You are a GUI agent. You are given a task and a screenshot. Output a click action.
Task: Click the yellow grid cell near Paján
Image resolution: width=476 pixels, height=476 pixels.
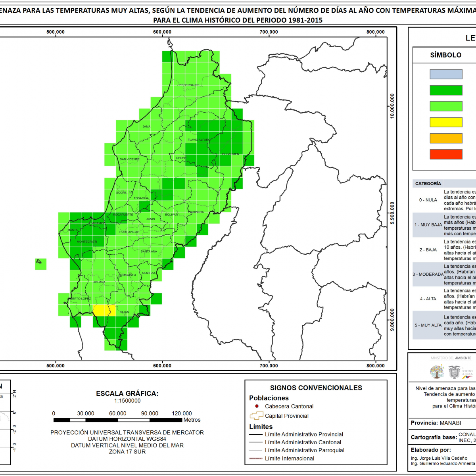pyautogui.click(x=104, y=310)
